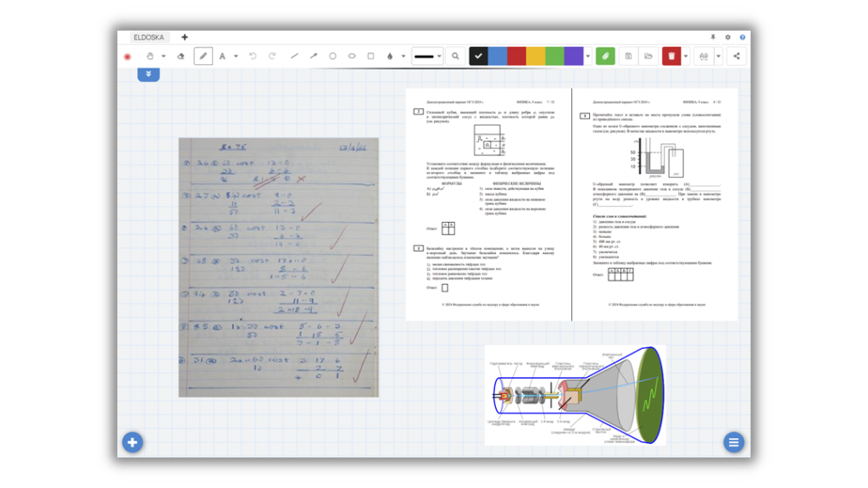
Task: Click the blue round plus button
Action: [x=132, y=442]
